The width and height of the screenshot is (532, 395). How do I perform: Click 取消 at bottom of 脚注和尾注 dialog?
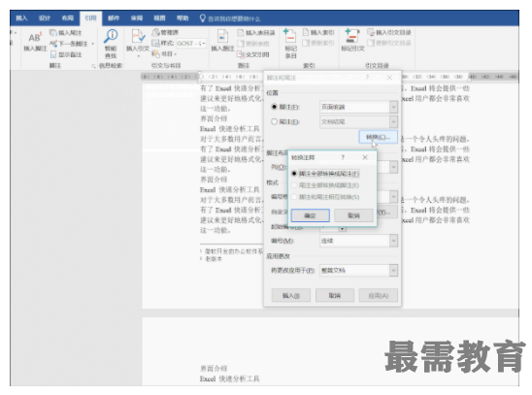335,296
